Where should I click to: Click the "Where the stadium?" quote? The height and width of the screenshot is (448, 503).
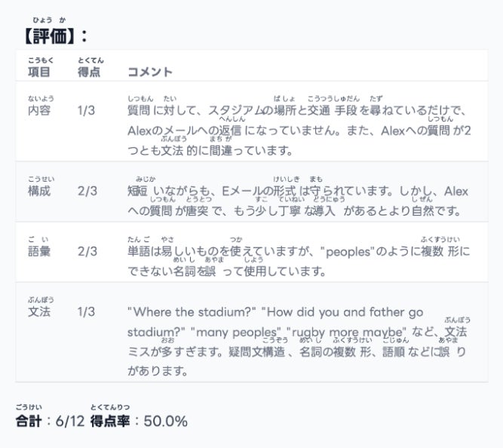coord(192,311)
